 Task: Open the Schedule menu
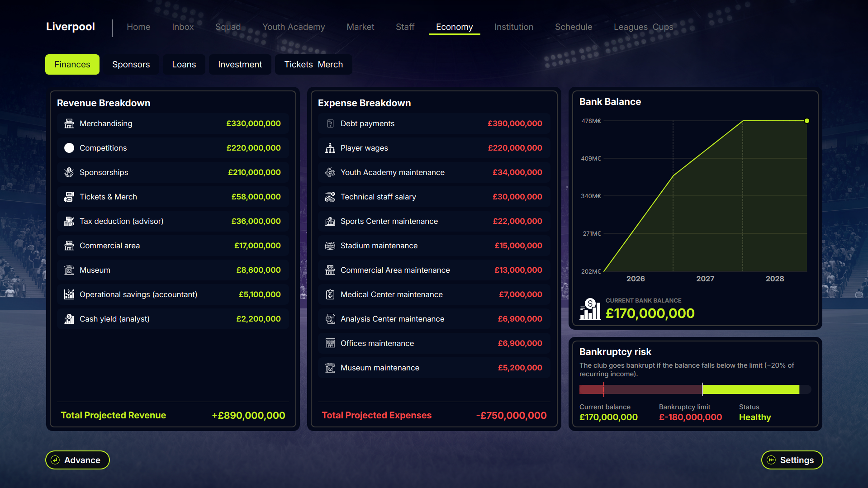point(574,27)
